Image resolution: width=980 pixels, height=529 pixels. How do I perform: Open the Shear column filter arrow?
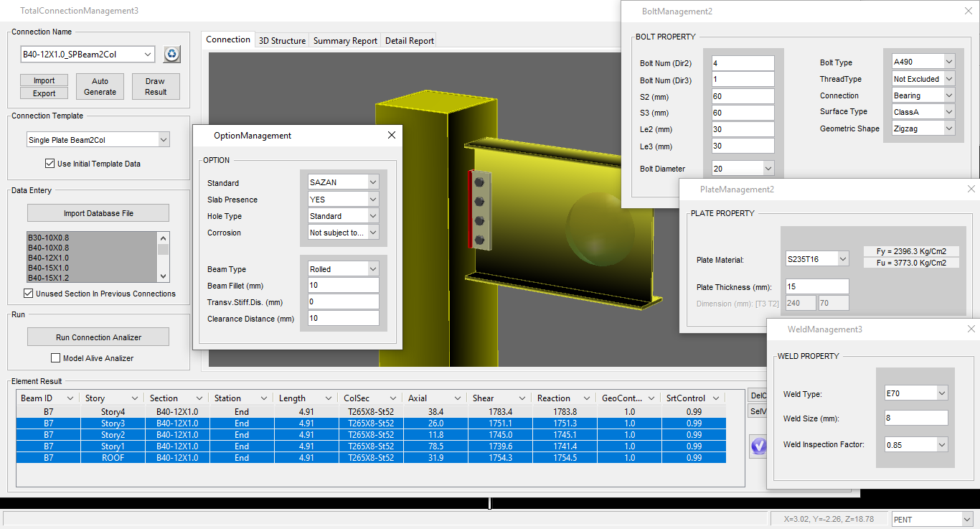(x=522, y=398)
